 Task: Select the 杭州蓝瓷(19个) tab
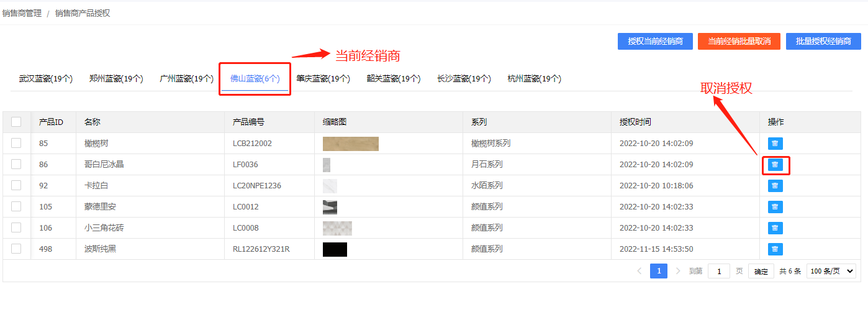[534, 79]
